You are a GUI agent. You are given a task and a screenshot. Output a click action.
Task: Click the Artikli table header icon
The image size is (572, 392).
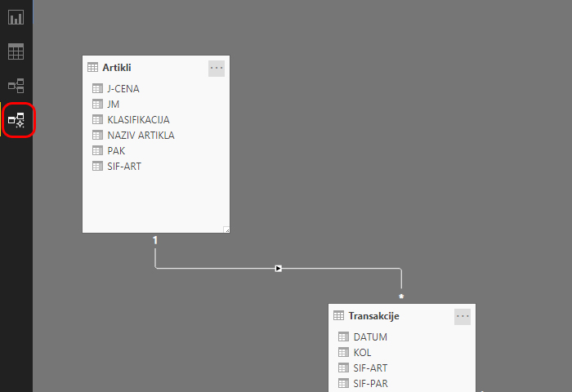(x=93, y=68)
